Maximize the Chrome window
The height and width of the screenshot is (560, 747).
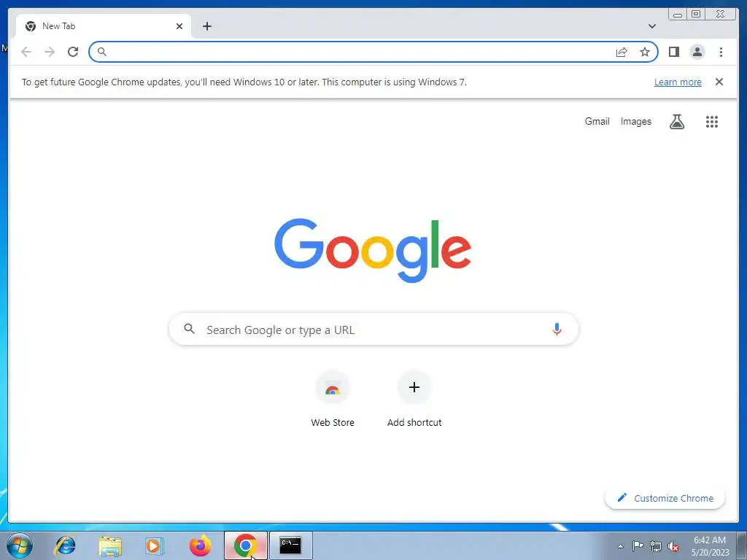[696, 14]
